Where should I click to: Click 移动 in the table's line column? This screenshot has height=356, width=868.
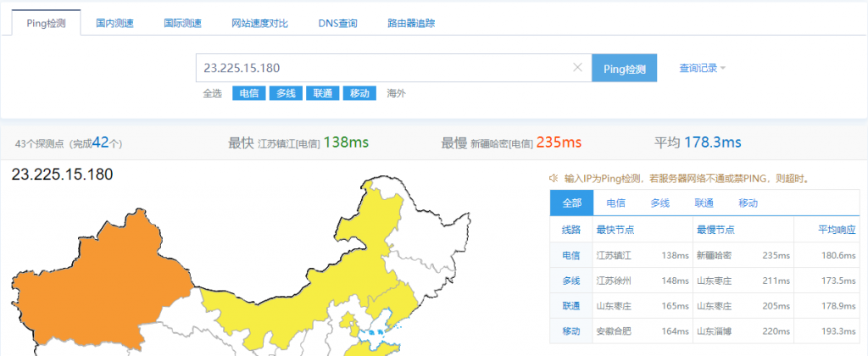tap(571, 331)
